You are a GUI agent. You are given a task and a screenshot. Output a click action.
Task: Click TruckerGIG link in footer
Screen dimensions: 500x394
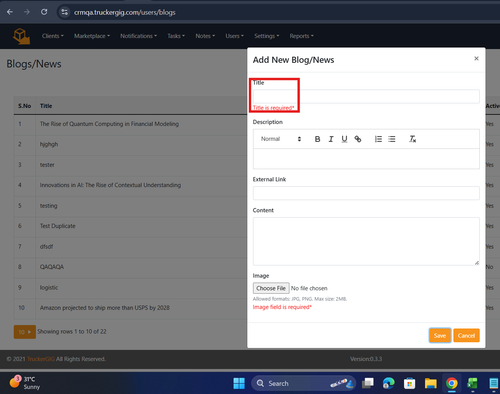(x=41, y=359)
